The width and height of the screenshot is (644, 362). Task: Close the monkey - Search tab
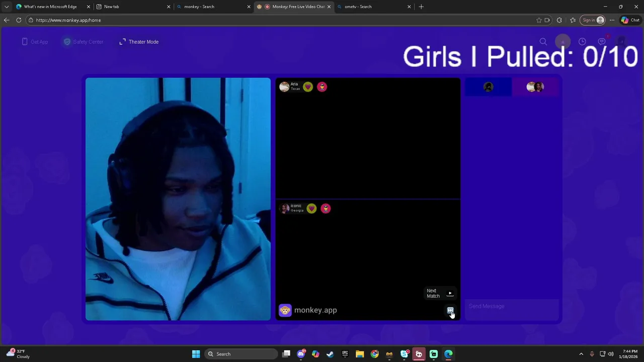click(x=249, y=7)
